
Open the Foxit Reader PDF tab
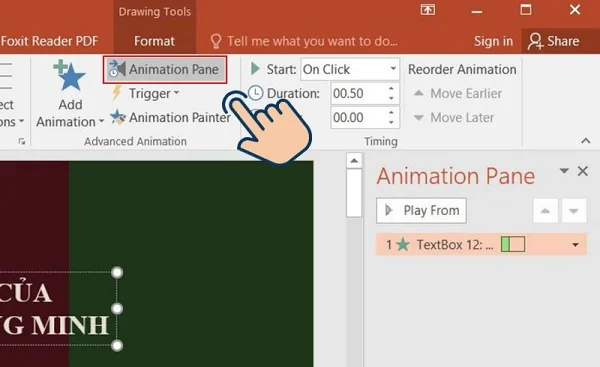tap(49, 41)
